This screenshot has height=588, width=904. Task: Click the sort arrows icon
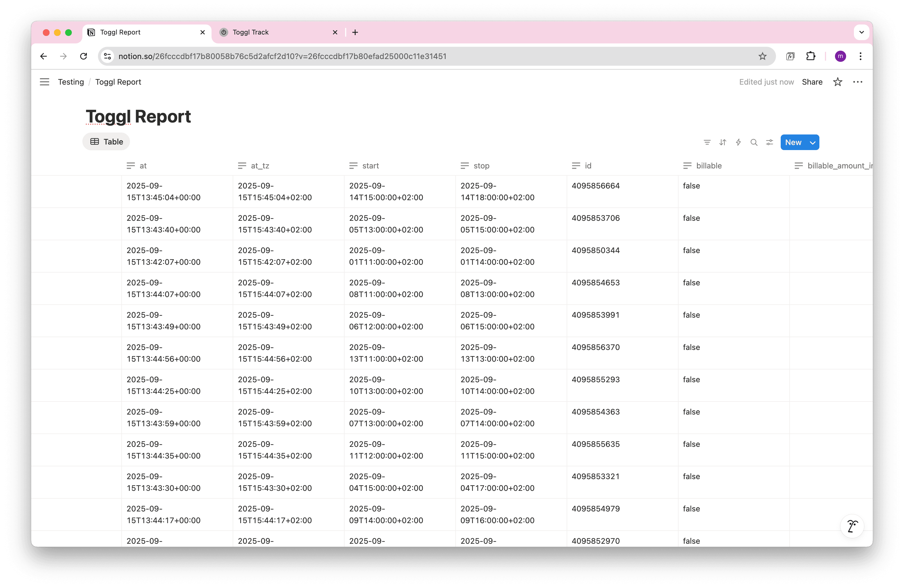[x=723, y=143]
